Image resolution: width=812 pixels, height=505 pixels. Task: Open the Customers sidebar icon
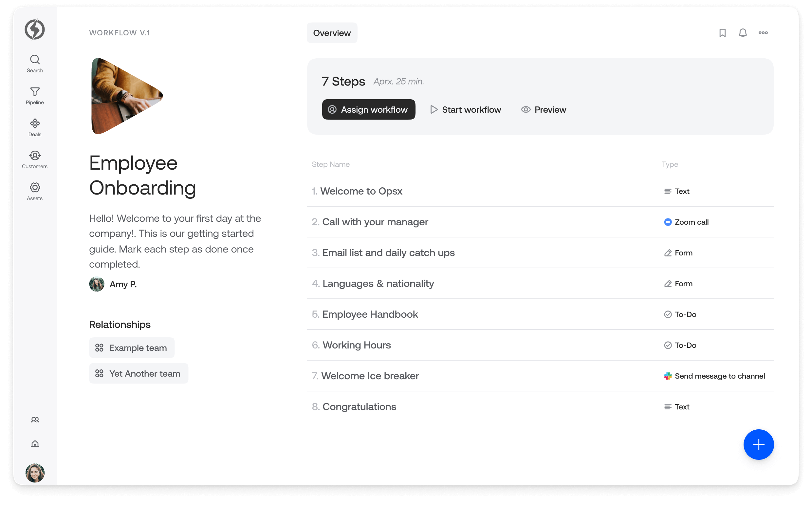[x=35, y=159]
